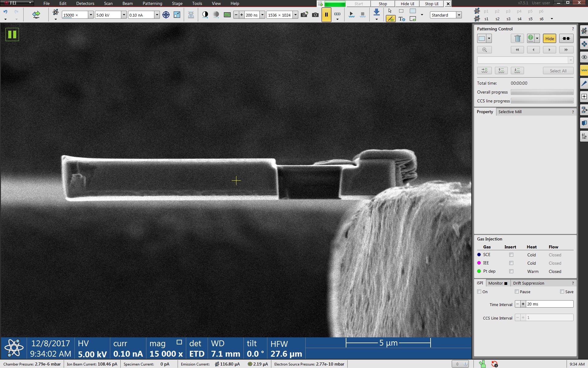Image resolution: width=588 pixels, height=368 pixels.
Task: Click the videoscope green waveform icon
Action: pyautogui.click(x=227, y=15)
